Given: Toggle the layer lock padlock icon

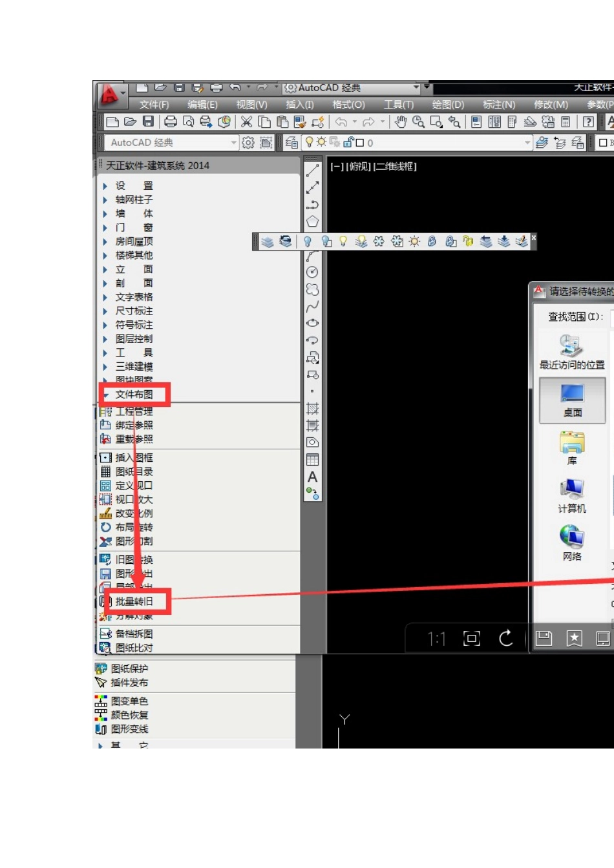Looking at the screenshot, I should tap(349, 143).
